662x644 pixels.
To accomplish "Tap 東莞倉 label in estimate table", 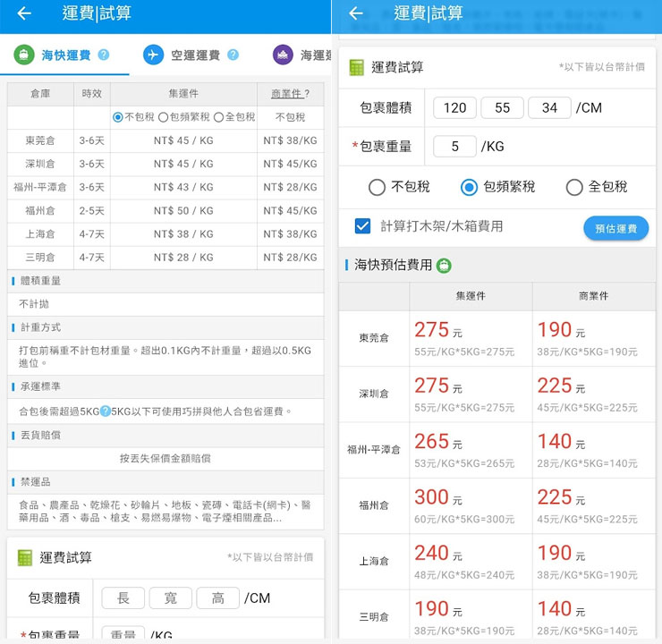I will pyautogui.click(x=374, y=338).
